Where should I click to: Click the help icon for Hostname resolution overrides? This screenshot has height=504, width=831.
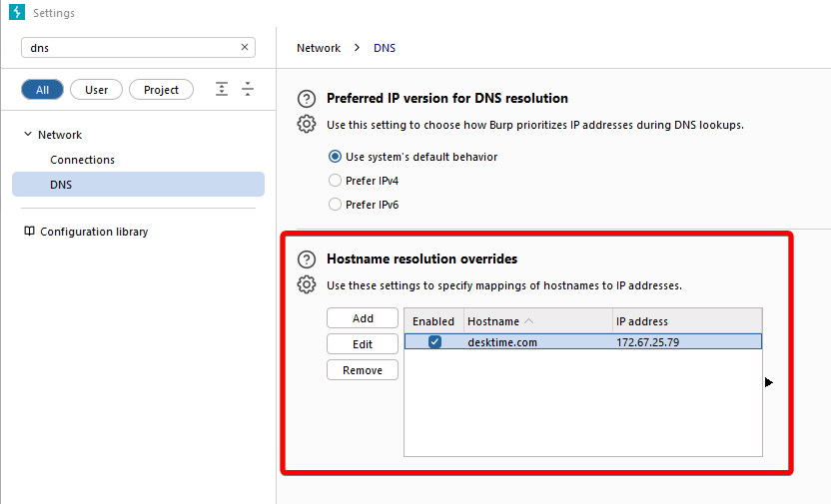click(308, 259)
